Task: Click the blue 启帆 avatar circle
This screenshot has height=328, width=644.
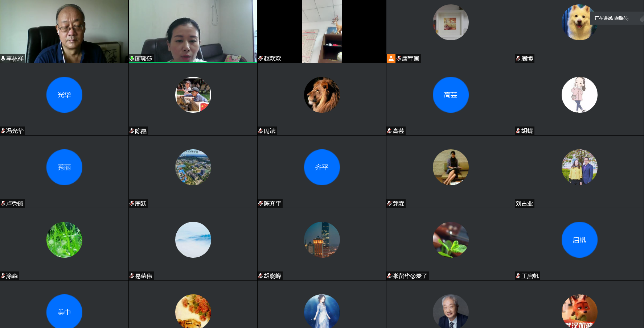Action: (579, 240)
